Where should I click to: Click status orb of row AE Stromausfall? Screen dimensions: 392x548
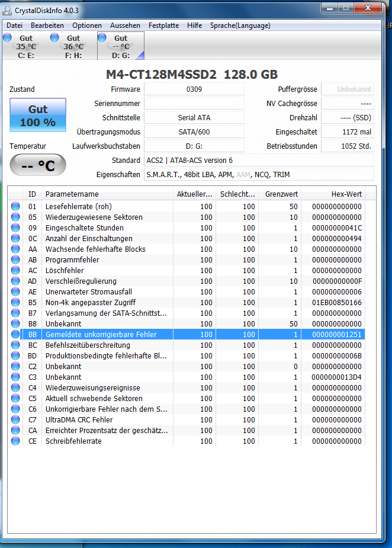point(15,291)
